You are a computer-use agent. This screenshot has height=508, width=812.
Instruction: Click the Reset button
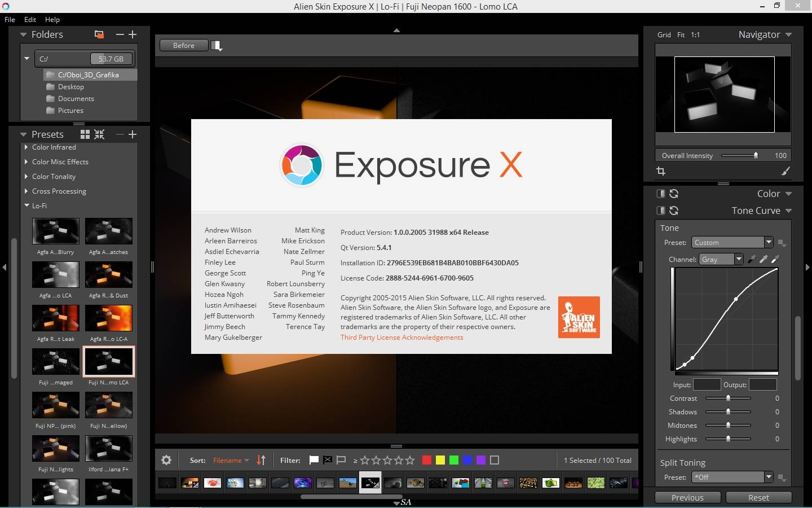pos(758,498)
